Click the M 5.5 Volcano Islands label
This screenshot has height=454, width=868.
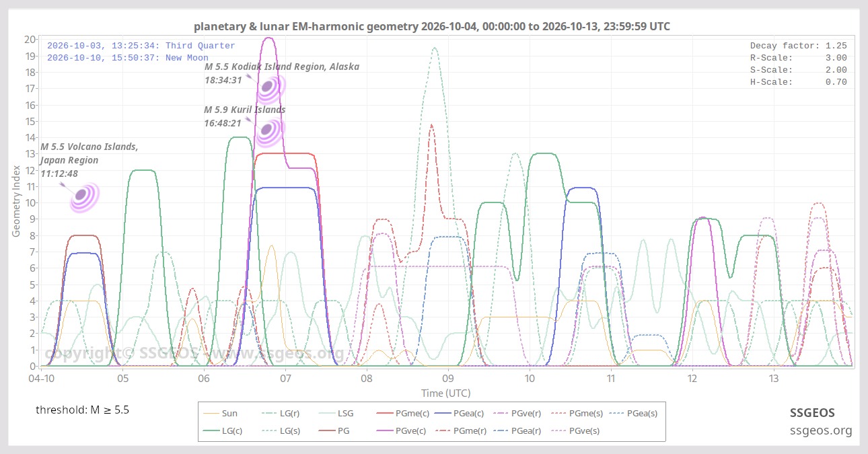[89, 160]
